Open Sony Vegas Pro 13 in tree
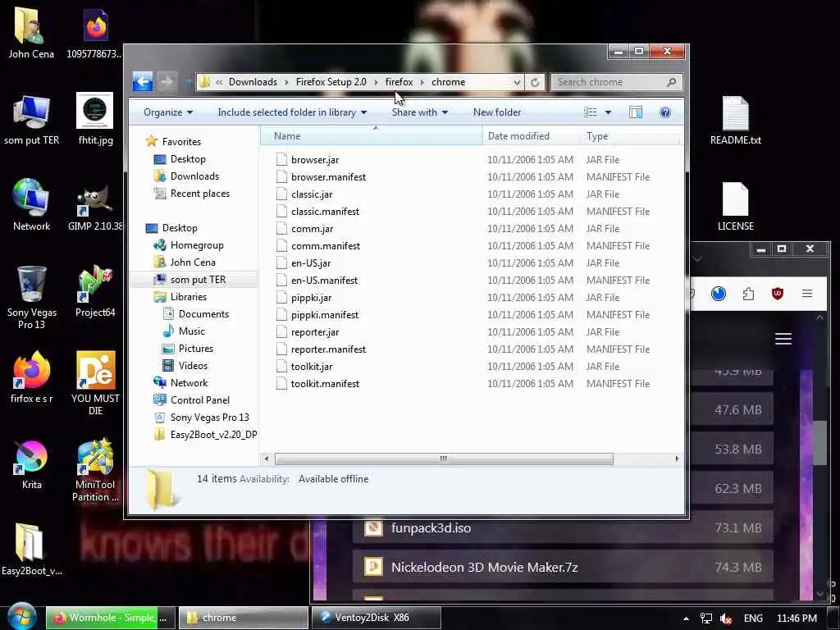840x630 pixels. [209, 418]
